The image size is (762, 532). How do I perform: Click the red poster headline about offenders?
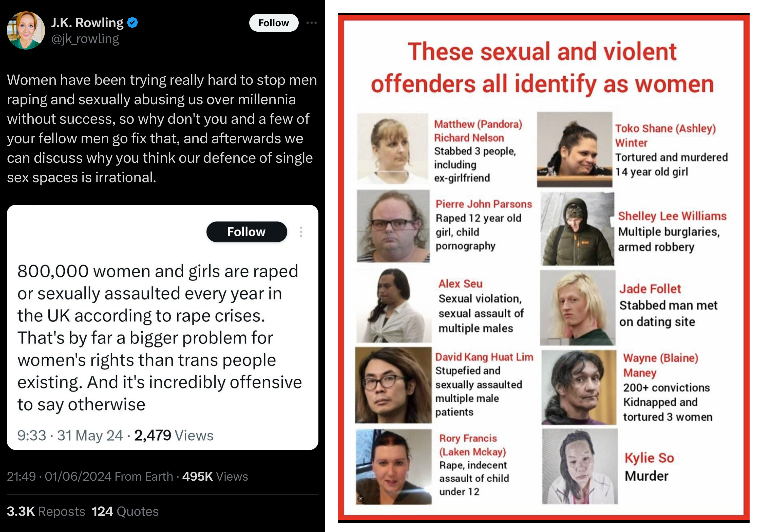click(542, 68)
